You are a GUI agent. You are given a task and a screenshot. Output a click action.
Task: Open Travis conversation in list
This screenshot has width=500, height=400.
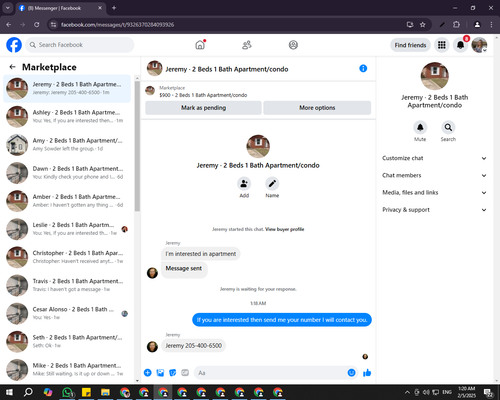tap(67, 285)
